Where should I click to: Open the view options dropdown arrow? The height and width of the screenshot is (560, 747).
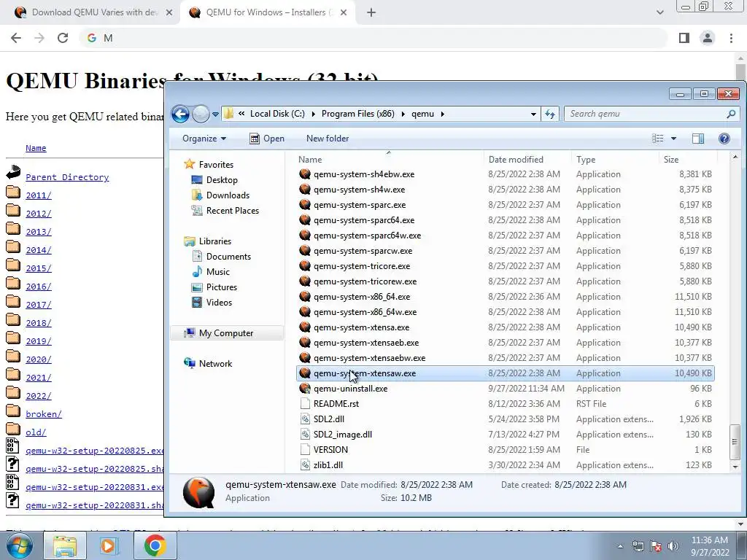coord(673,139)
